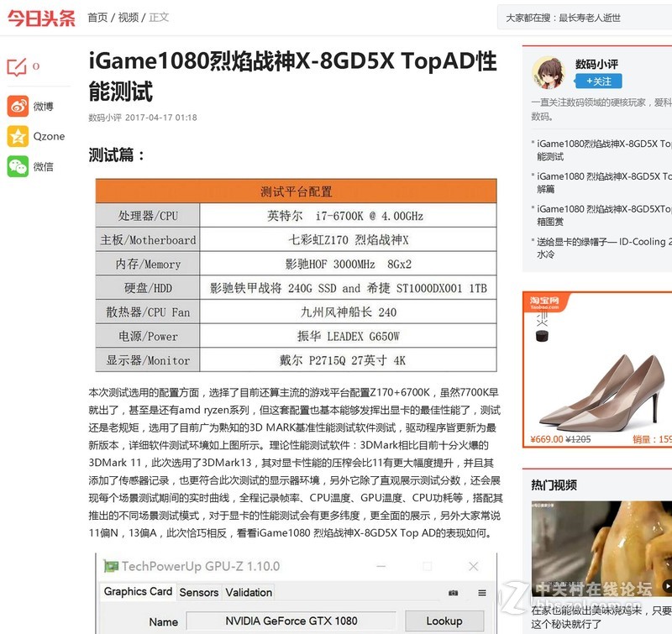The image size is (672, 634).
Task: Click the GPU-Z Name label
Action: point(163,622)
